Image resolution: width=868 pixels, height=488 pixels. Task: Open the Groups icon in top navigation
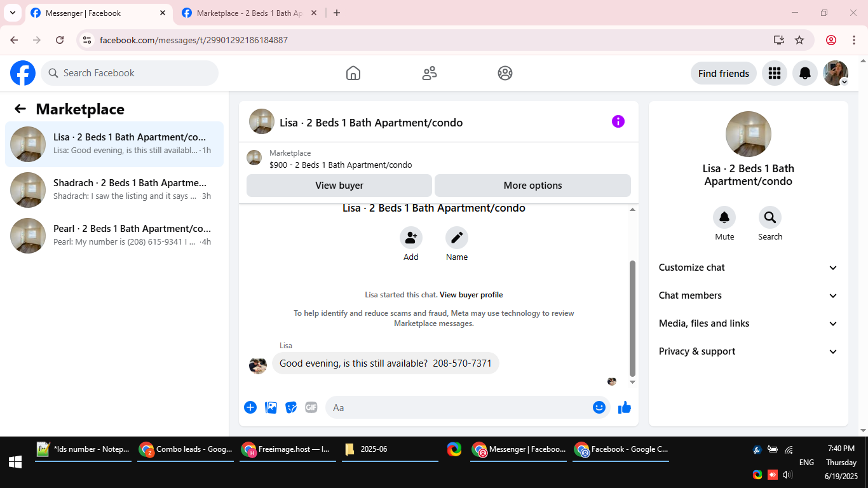point(505,73)
